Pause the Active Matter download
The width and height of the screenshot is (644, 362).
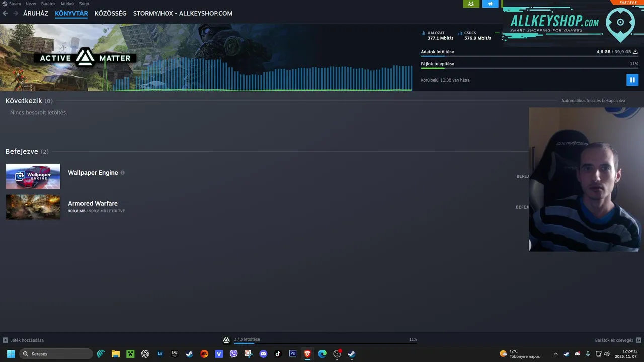632,80
